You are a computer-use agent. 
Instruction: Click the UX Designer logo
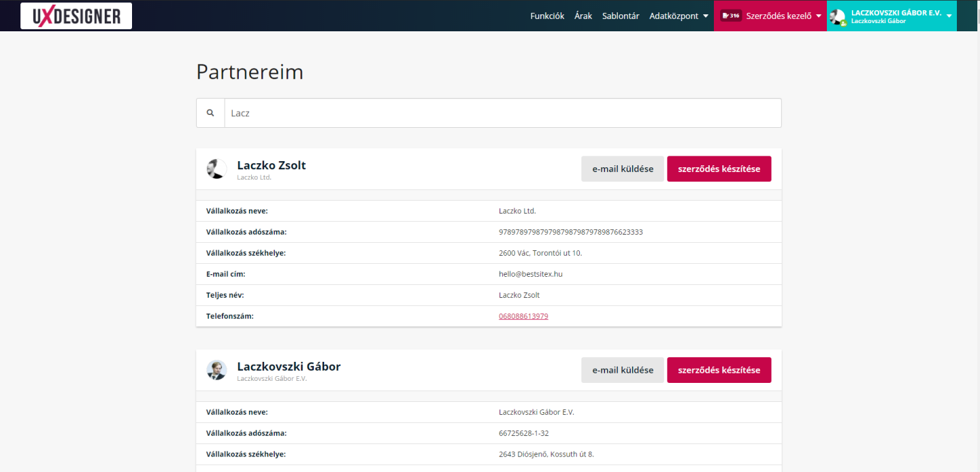76,16
